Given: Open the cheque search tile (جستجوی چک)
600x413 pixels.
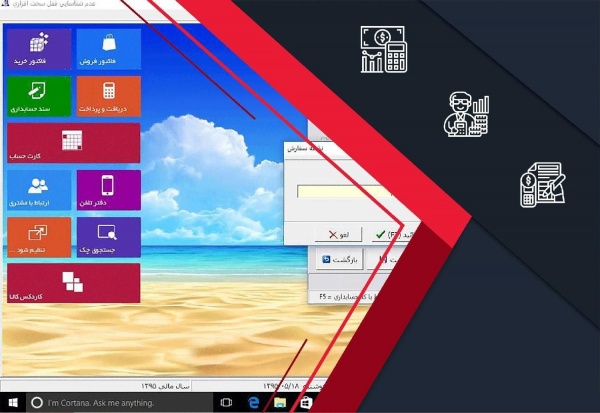Looking at the screenshot, I should coord(109,237).
